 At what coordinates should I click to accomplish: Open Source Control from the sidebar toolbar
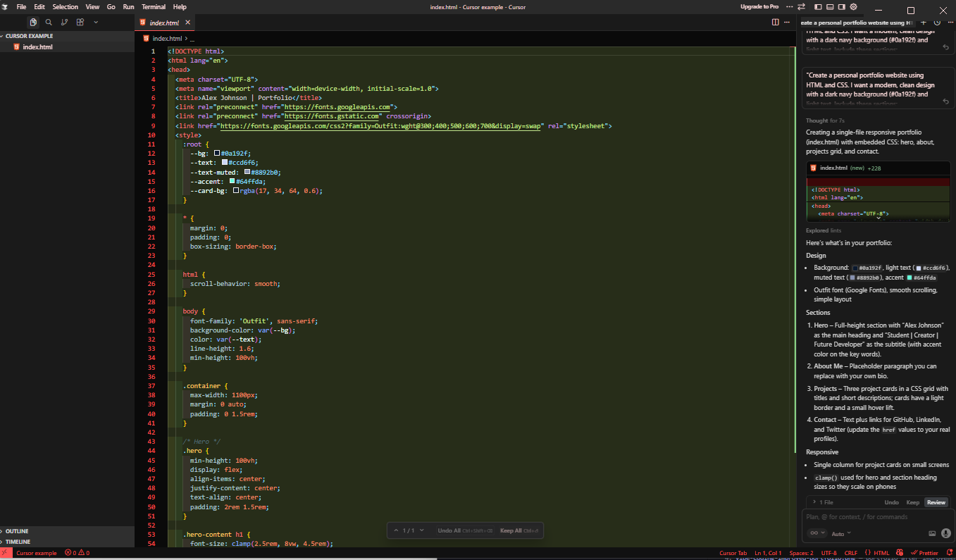pyautogui.click(x=64, y=22)
